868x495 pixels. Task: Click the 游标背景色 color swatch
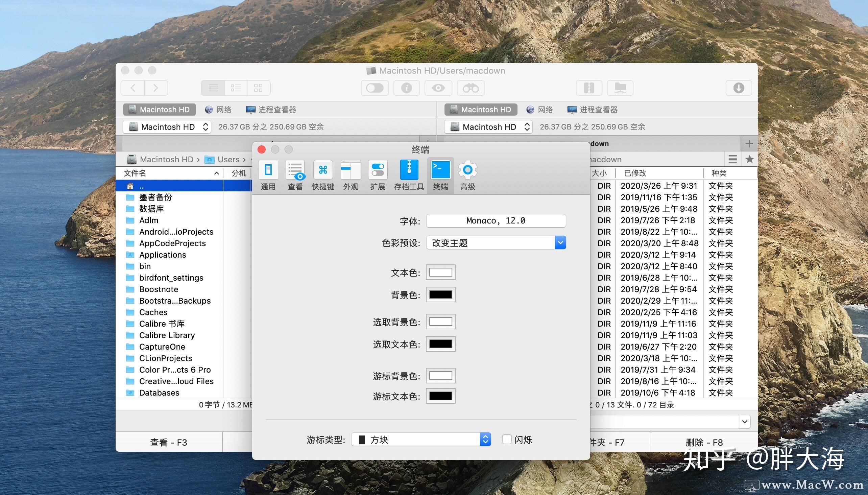pyautogui.click(x=440, y=376)
